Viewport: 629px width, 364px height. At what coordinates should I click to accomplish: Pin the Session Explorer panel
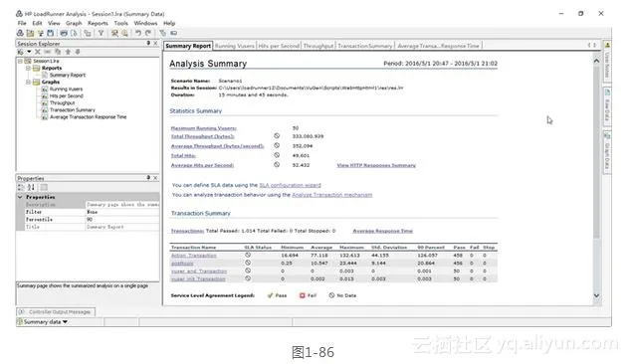[x=148, y=43]
